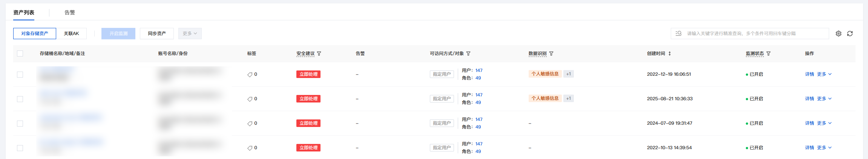Viewport: 868px width, 159px height.
Task: Check the third row checkbox
Action: click(x=20, y=124)
